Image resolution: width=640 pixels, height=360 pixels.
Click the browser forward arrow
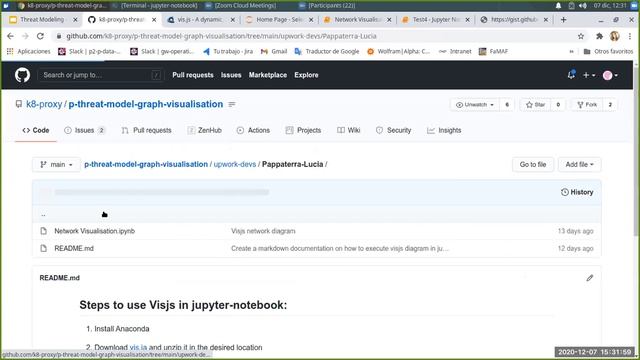click(x=25, y=36)
